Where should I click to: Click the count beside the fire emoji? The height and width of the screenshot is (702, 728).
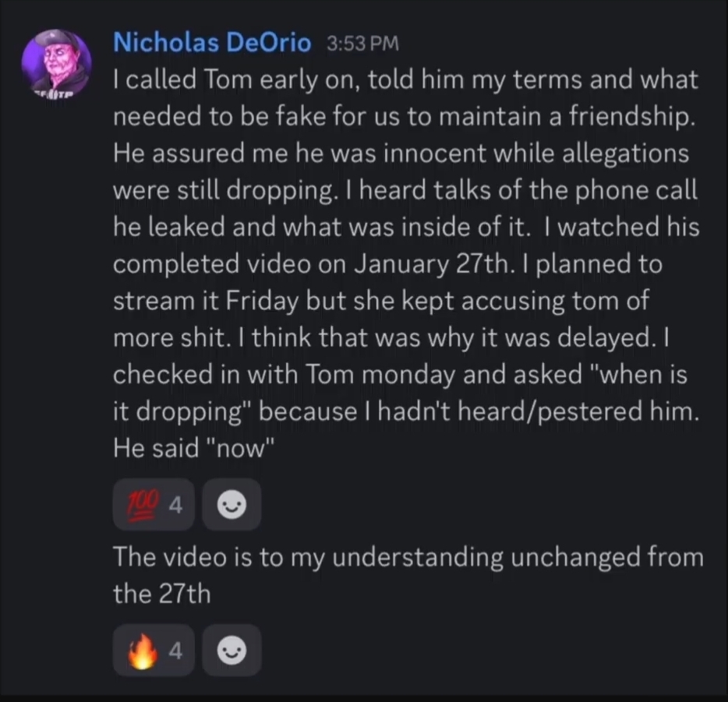click(175, 651)
